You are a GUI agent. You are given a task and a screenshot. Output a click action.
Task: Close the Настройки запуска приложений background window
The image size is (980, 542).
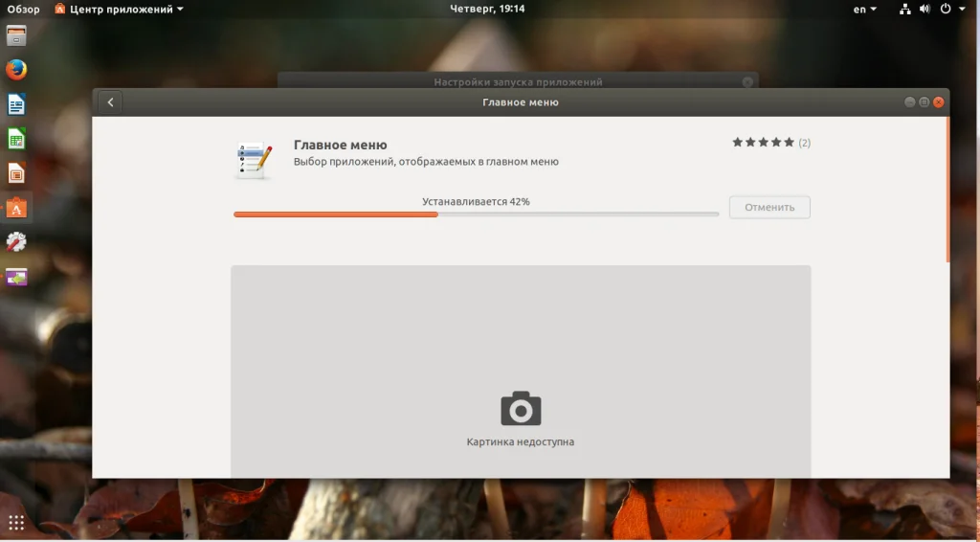click(x=747, y=82)
